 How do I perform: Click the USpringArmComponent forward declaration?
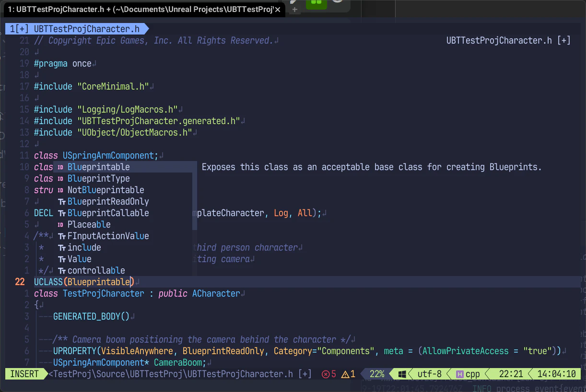108,155
